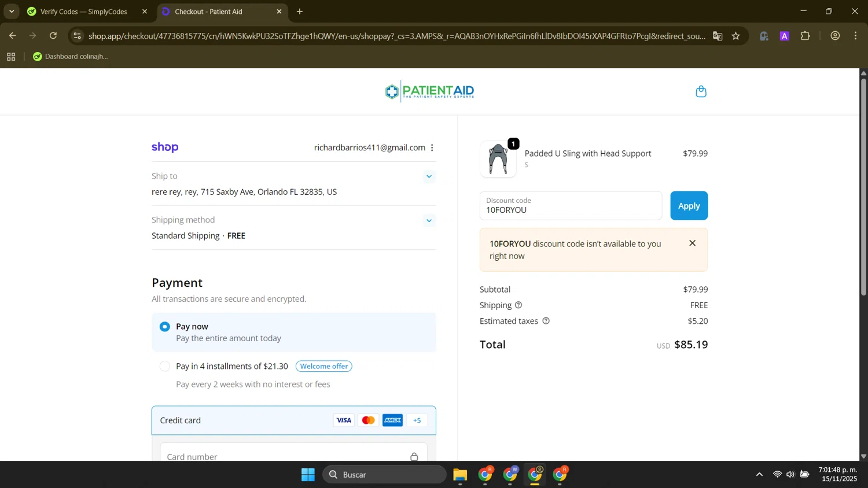The image size is (868, 488).
Task: Open the Extensions puzzle icon
Action: (806, 36)
